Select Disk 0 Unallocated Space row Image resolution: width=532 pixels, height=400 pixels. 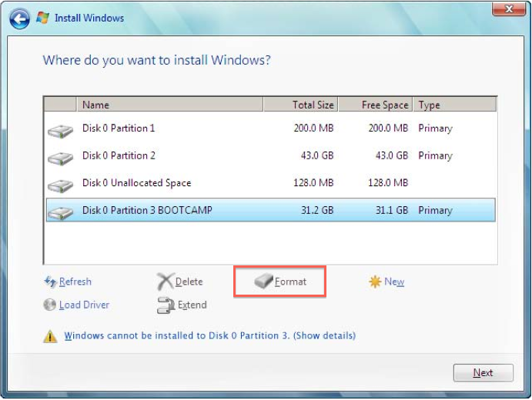tap(270, 183)
